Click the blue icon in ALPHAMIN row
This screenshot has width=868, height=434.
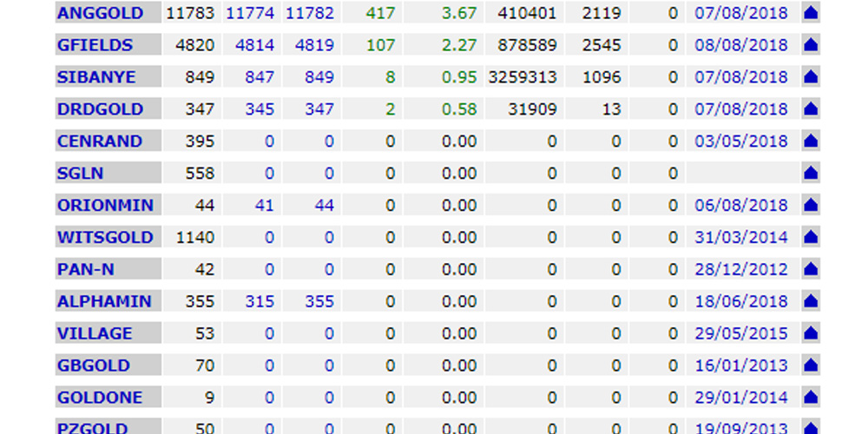tap(811, 302)
